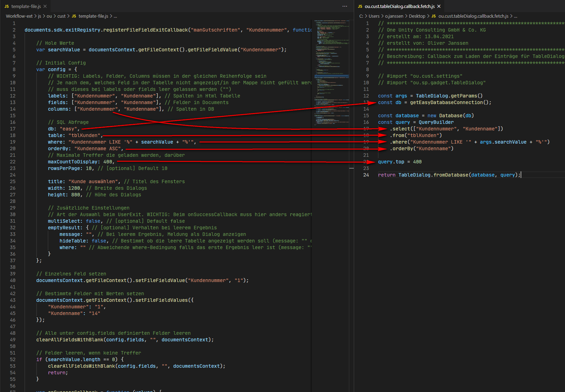
Task: Click 'emptyResult:' property on line 32
Action: [x=65, y=228]
